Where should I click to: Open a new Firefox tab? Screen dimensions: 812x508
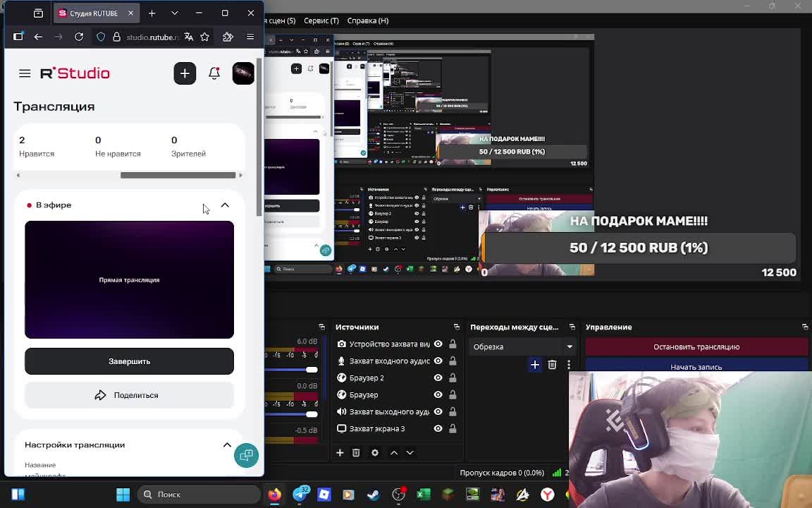coord(152,13)
